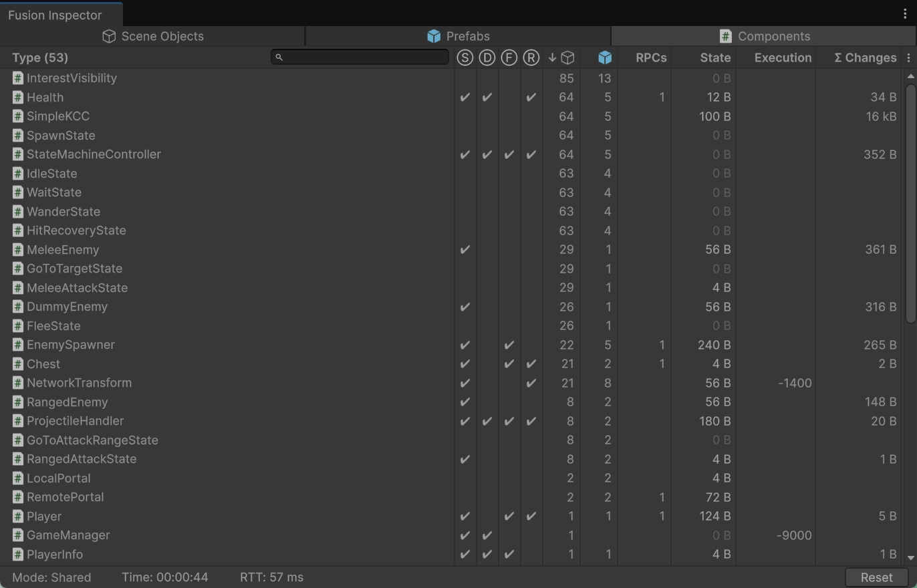
Task: Switch to the Scene Objects tab
Action: [153, 36]
